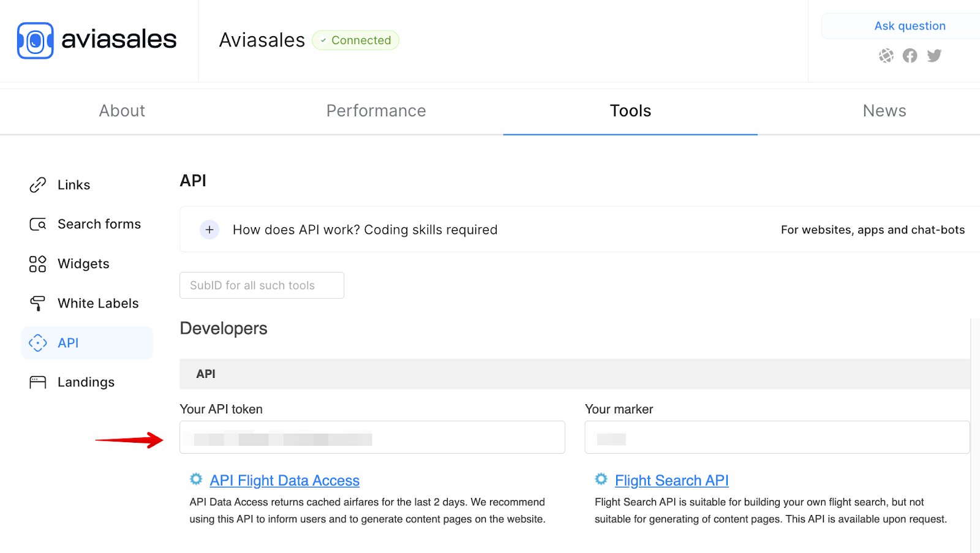Click the SubID input field
Viewport: 980px width, 553px height.
click(x=262, y=285)
